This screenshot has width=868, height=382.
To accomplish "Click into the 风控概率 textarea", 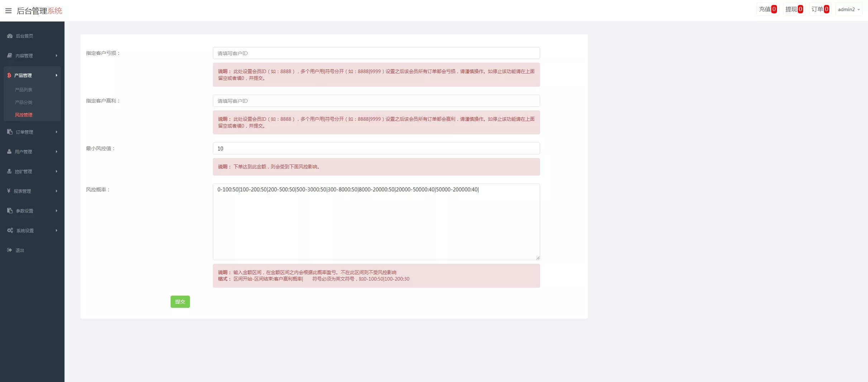I will tap(376, 222).
